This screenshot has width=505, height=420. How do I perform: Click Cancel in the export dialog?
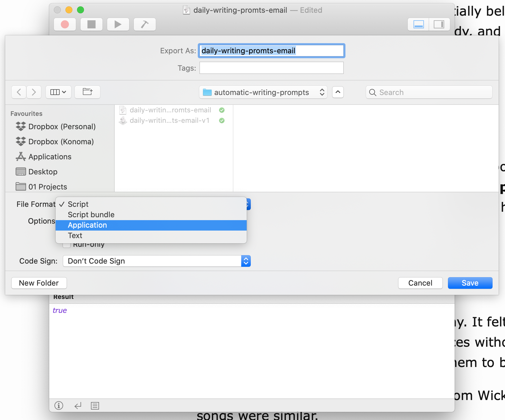pyautogui.click(x=420, y=283)
